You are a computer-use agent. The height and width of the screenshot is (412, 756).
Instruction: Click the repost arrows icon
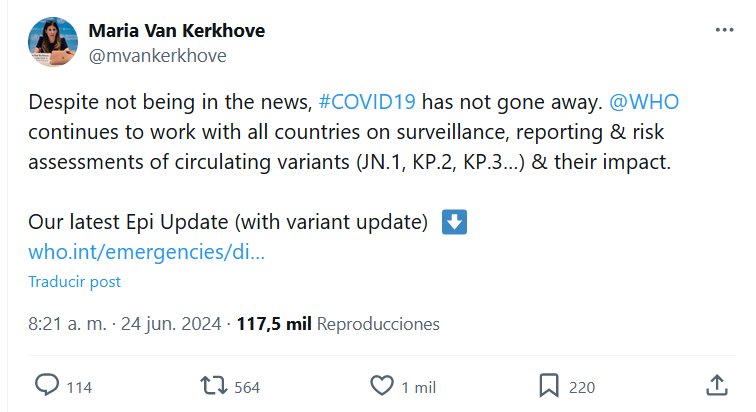click(213, 385)
